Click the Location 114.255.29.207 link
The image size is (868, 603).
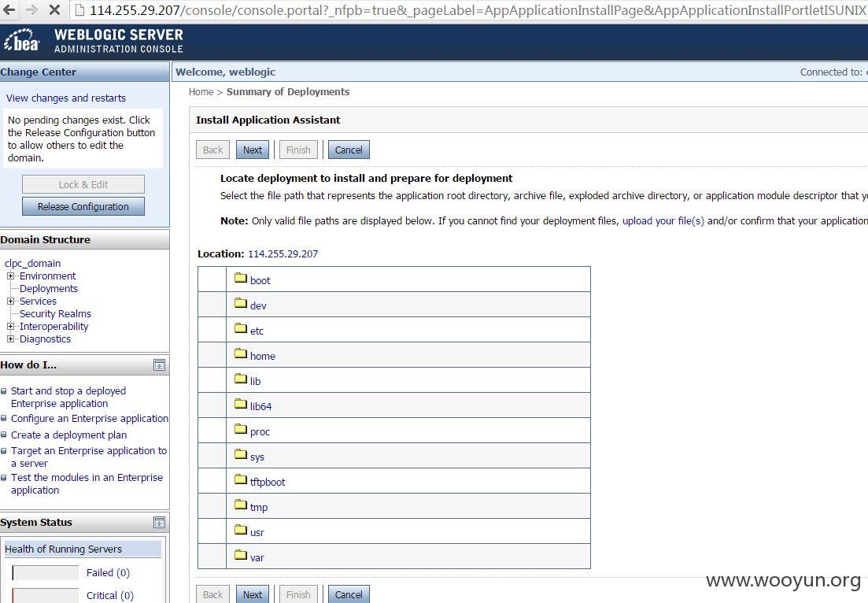[283, 254]
